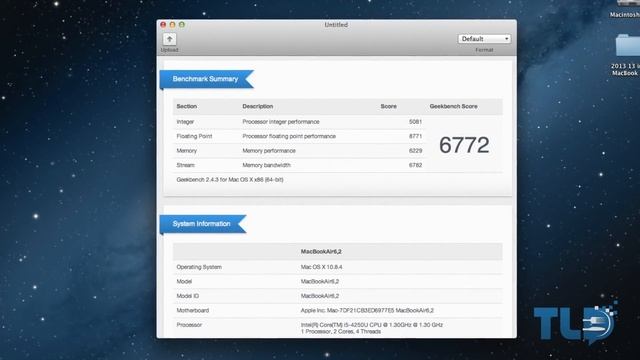Click the Floating Point score 8771
The height and width of the screenshot is (360, 640).
pos(415,136)
